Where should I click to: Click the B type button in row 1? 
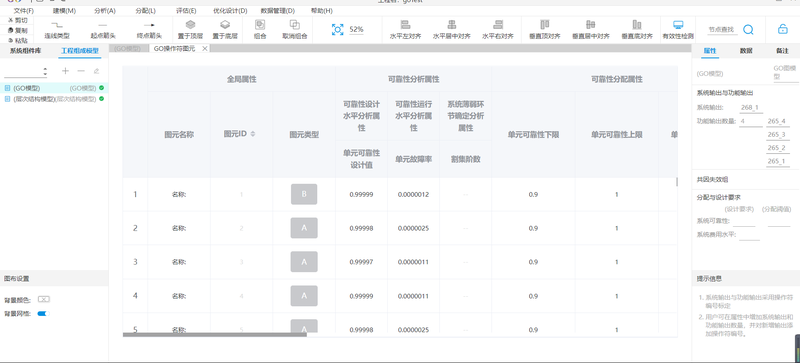tap(304, 194)
